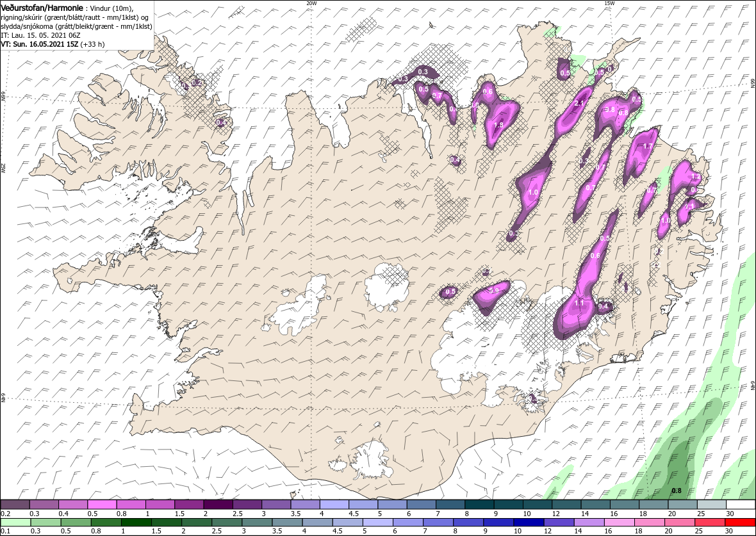Image resolution: width=756 pixels, height=536 pixels.
Task: Pick the bright red 30 swatch in lower legend
Action: [739, 523]
